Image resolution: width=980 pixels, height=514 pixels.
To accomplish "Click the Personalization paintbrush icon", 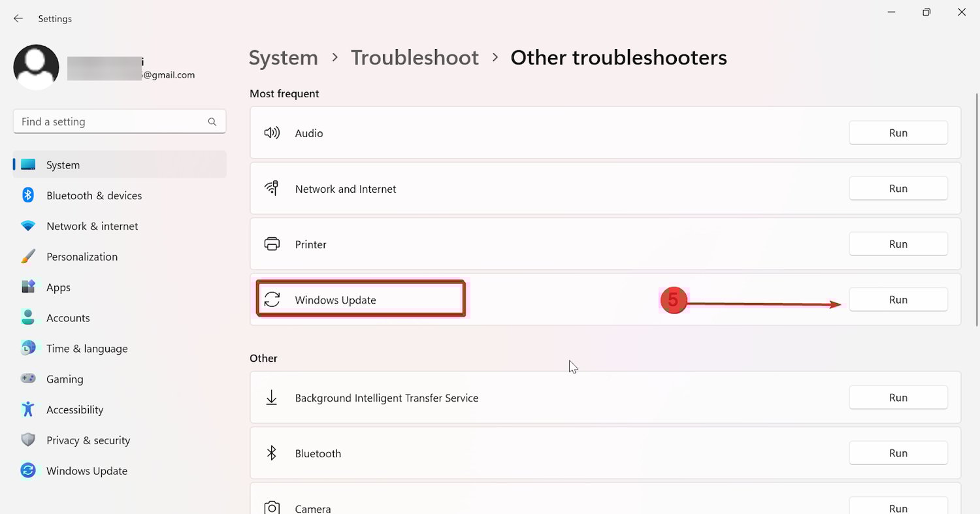I will (28, 257).
